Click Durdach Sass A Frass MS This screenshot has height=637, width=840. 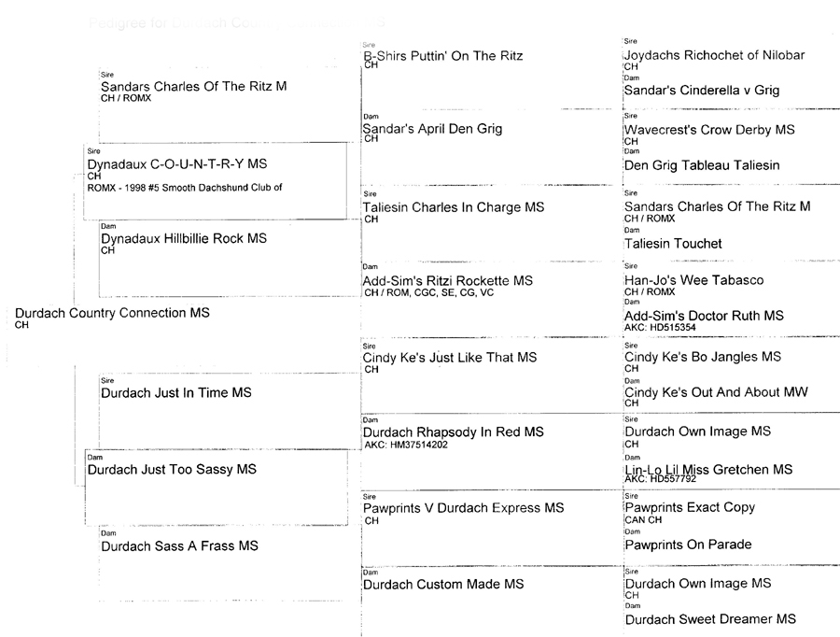(x=179, y=545)
